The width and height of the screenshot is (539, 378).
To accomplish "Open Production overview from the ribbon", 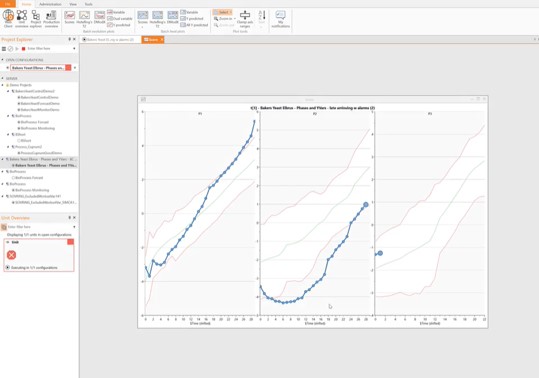I will click(51, 19).
